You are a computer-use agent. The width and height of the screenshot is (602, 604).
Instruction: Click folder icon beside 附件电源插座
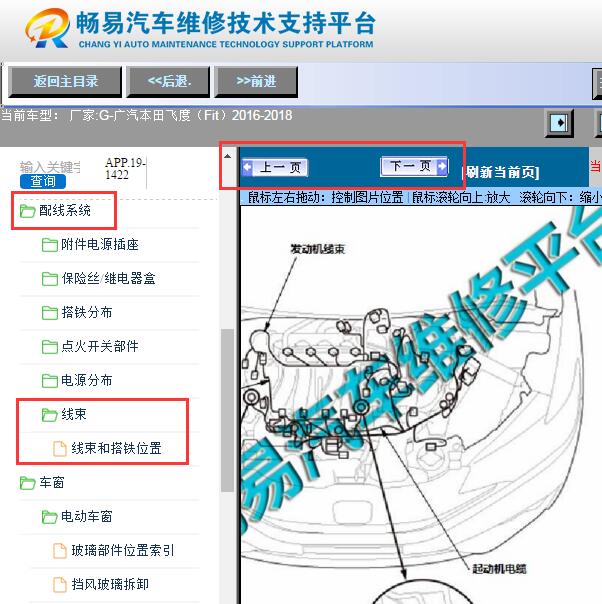(x=50, y=245)
